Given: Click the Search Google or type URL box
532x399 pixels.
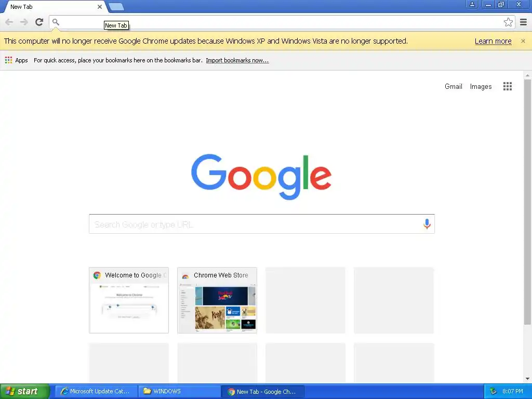Looking at the screenshot, I should tap(262, 224).
